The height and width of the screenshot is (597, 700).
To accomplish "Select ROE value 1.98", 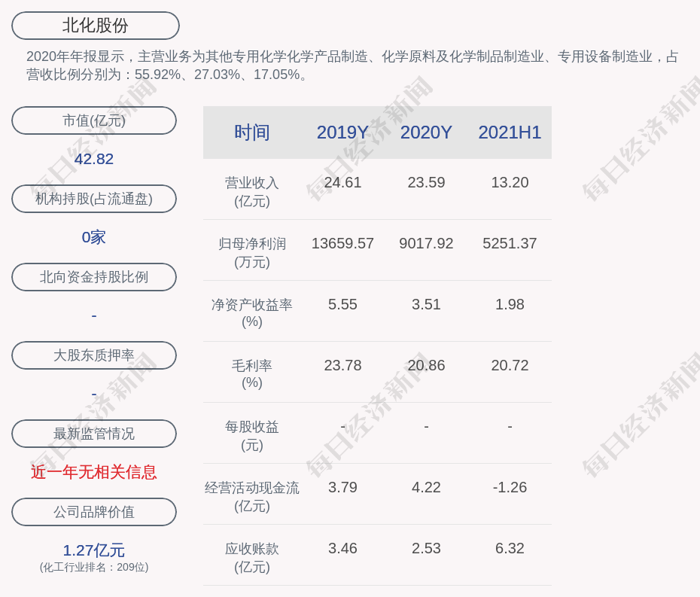I will [510, 305].
